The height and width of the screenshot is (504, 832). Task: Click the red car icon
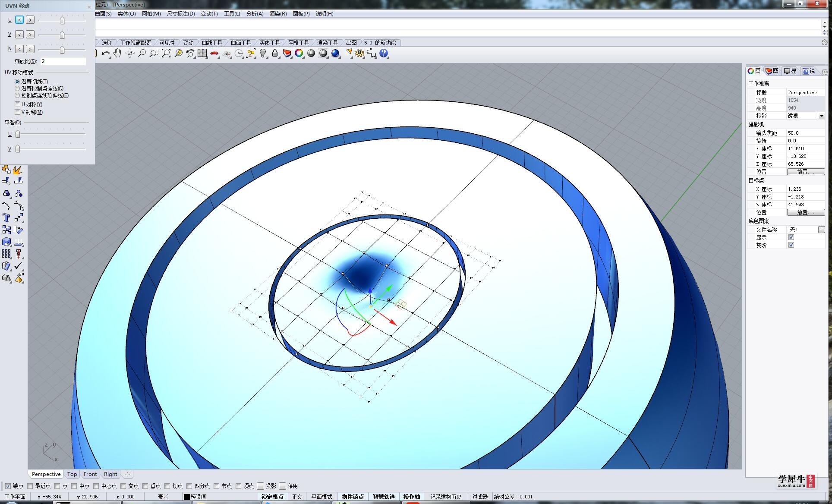pos(214,54)
